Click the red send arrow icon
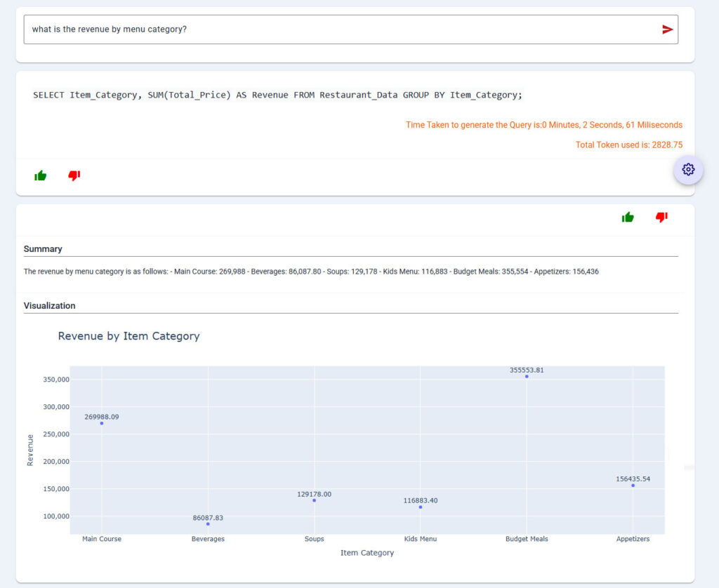This screenshot has width=719, height=588. click(x=667, y=29)
